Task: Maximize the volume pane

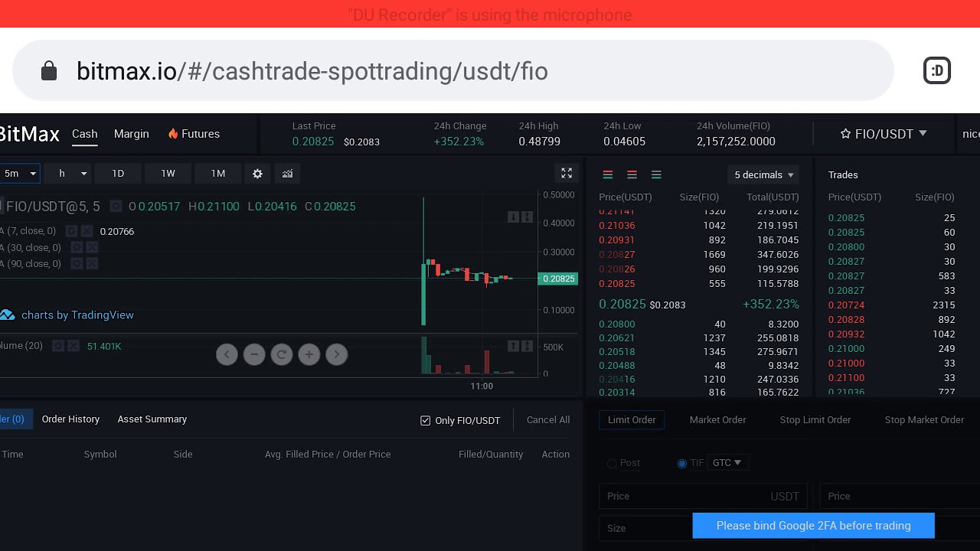Action: [x=528, y=347]
